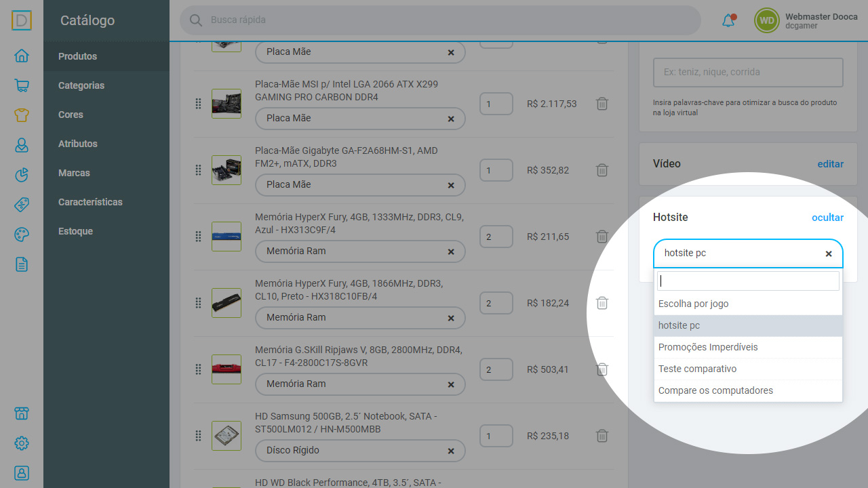Open the account badge icon at sidebar bottom

22,472
